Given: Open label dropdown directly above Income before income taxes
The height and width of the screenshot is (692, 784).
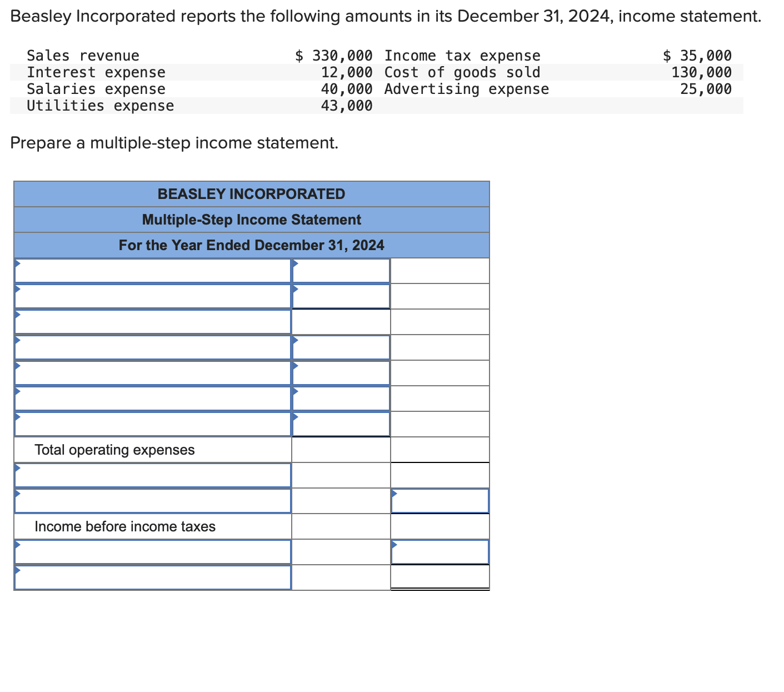Looking at the screenshot, I should point(153,501).
